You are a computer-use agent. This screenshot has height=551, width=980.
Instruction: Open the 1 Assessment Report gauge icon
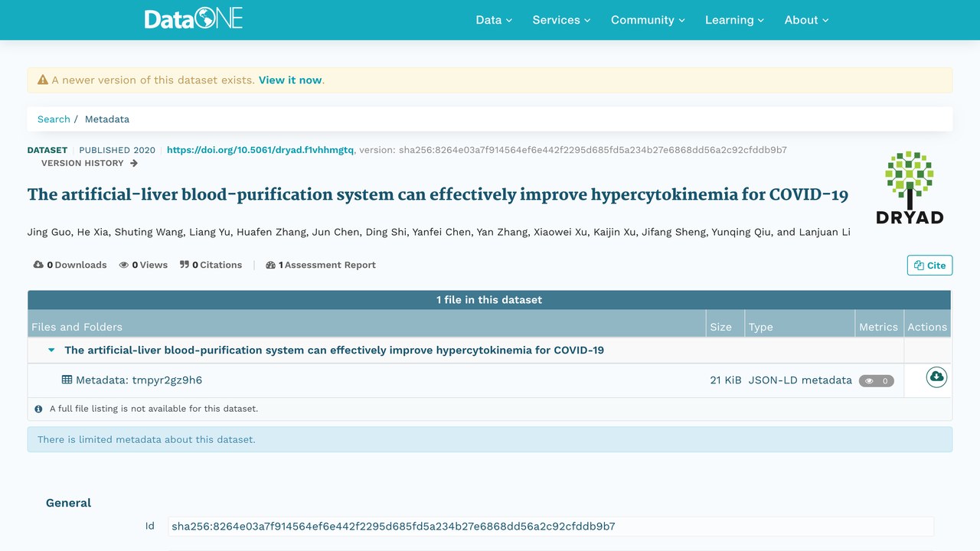[x=270, y=265]
